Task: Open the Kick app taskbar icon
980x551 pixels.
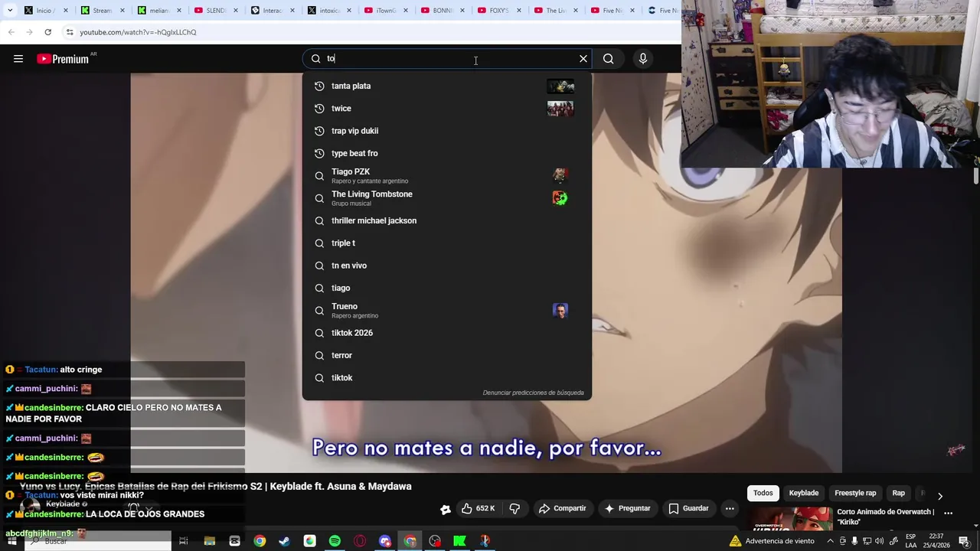Action: (x=459, y=541)
